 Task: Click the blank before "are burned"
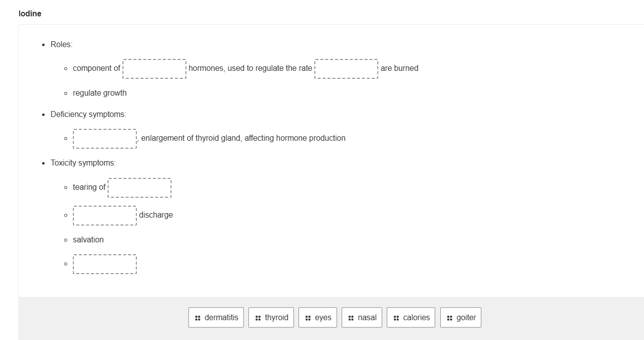[346, 69]
